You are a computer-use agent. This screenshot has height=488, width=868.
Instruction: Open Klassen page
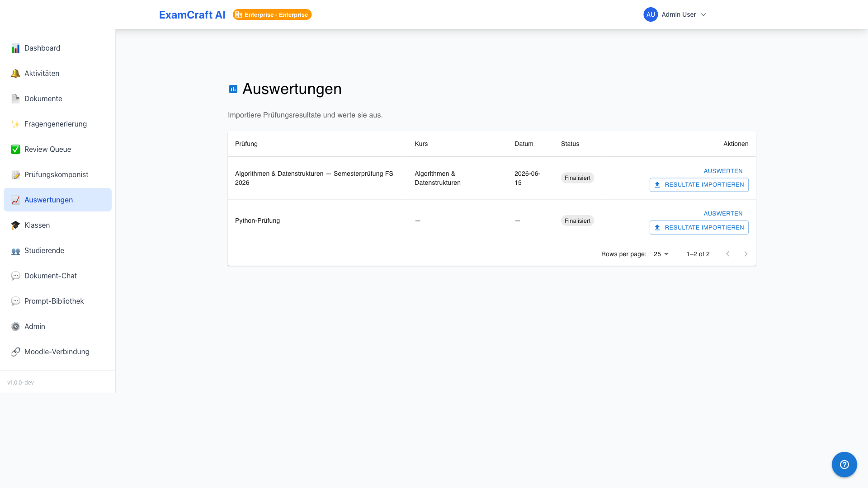[57, 225]
